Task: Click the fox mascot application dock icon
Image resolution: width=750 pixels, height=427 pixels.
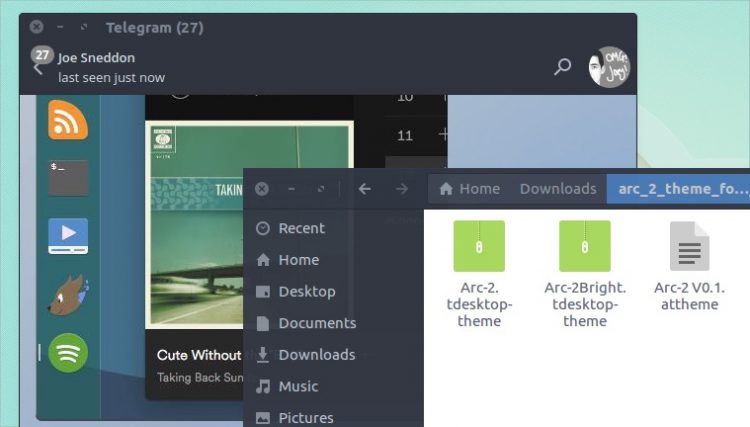Action: 68,295
